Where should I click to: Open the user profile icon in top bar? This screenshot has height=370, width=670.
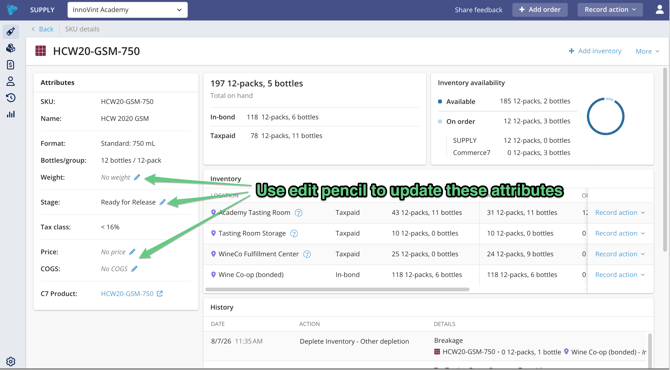[659, 9]
